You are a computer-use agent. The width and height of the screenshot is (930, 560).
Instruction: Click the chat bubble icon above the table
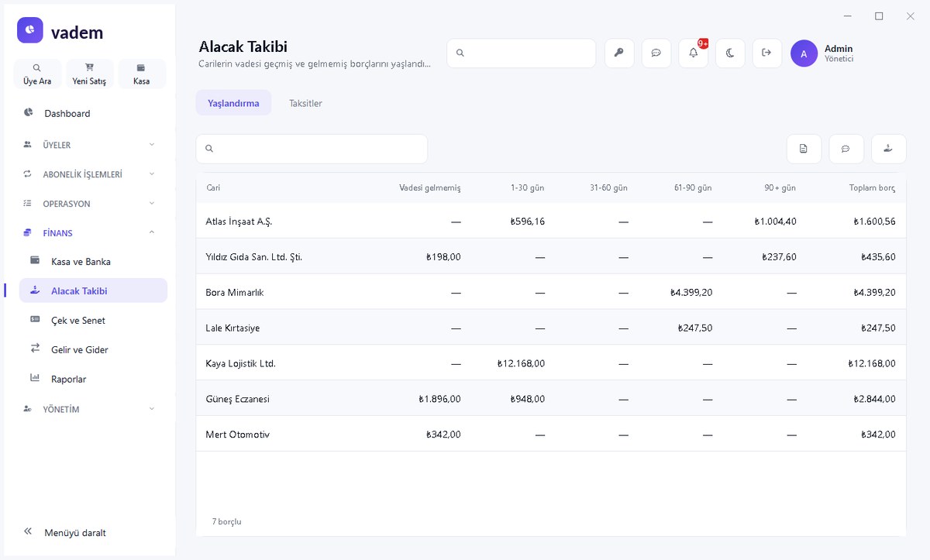tap(846, 149)
